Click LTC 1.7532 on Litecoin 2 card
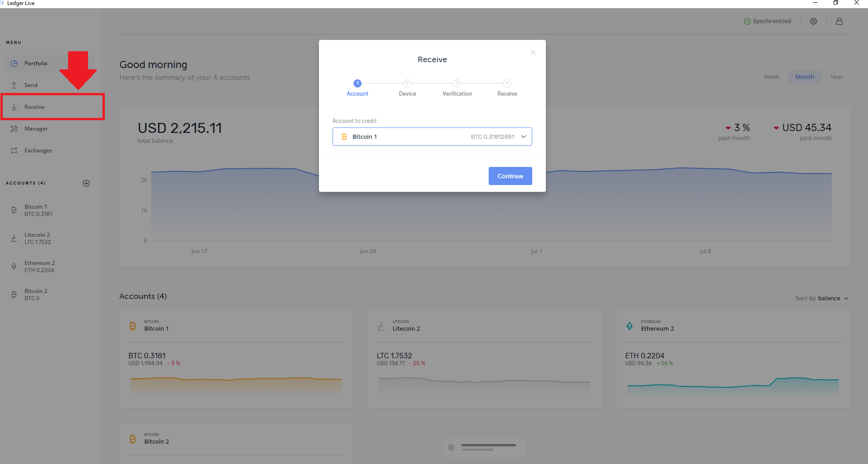This screenshot has height=464, width=868. (x=394, y=356)
